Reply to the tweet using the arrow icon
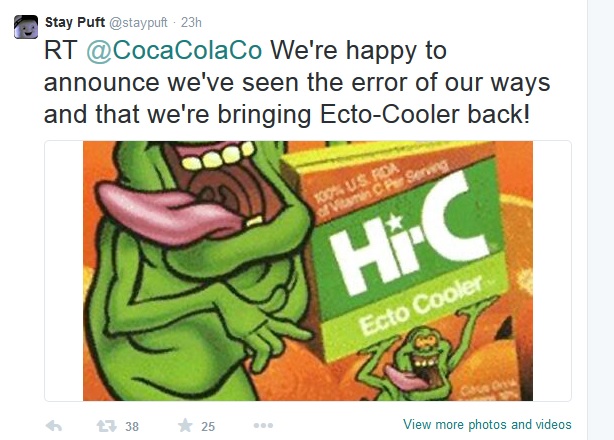614x440 pixels. [x=54, y=426]
